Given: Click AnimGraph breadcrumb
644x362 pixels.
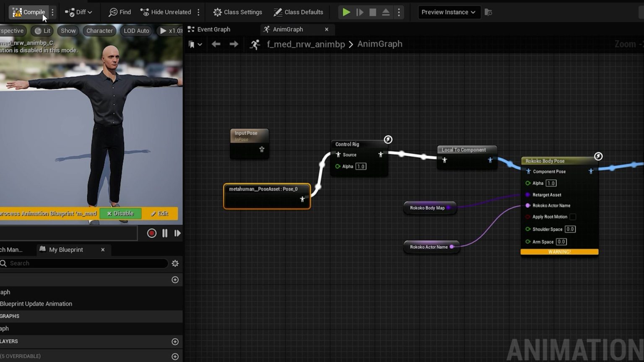Looking at the screenshot, I should pyautogui.click(x=380, y=44).
